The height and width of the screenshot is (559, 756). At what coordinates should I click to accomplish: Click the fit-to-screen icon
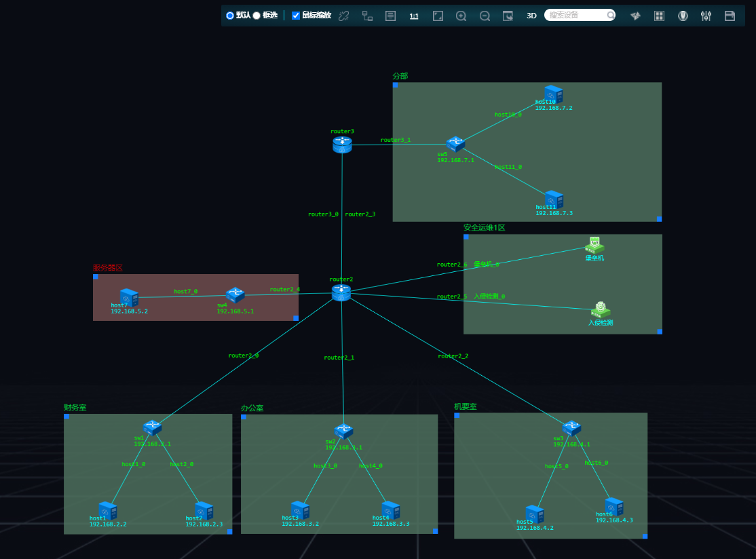[438, 16]
